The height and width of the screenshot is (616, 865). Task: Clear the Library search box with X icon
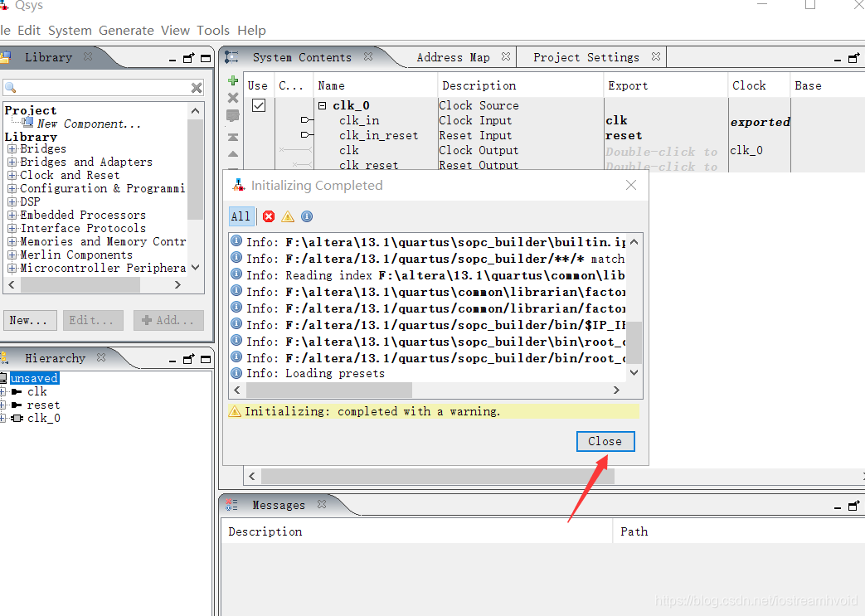tap(197, 88)
